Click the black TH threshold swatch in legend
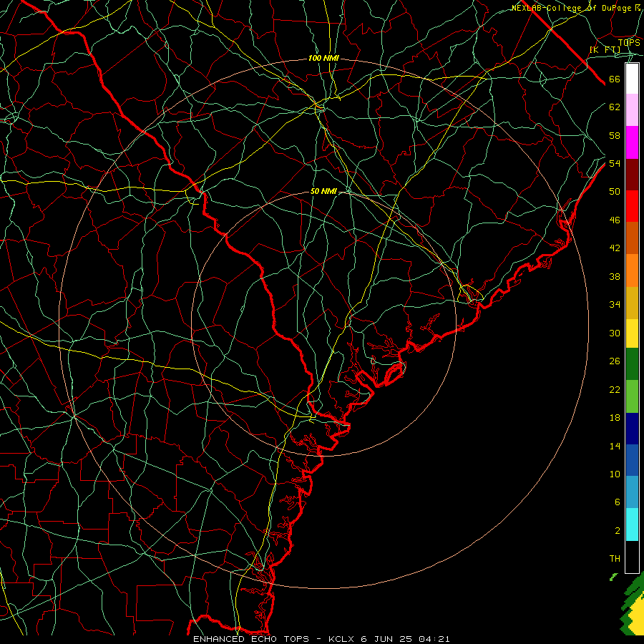Viewport: 644px width, 644px height. (632, 557)
